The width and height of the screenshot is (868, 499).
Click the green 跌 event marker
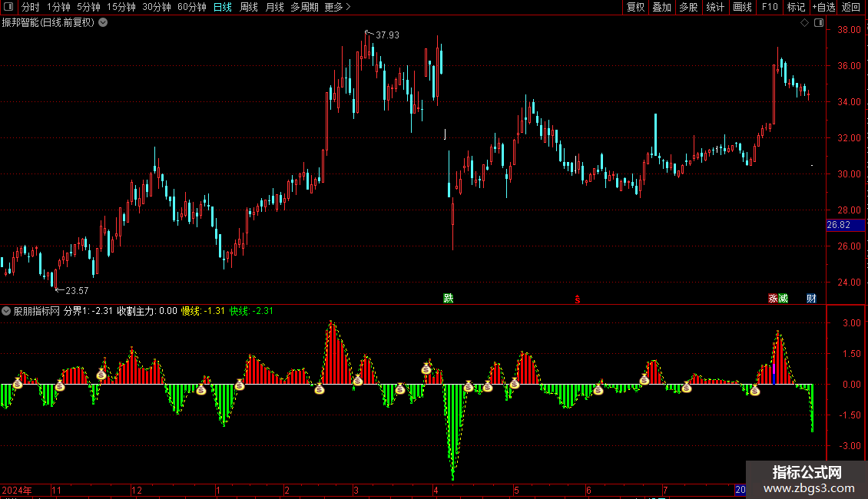point(449,298)
